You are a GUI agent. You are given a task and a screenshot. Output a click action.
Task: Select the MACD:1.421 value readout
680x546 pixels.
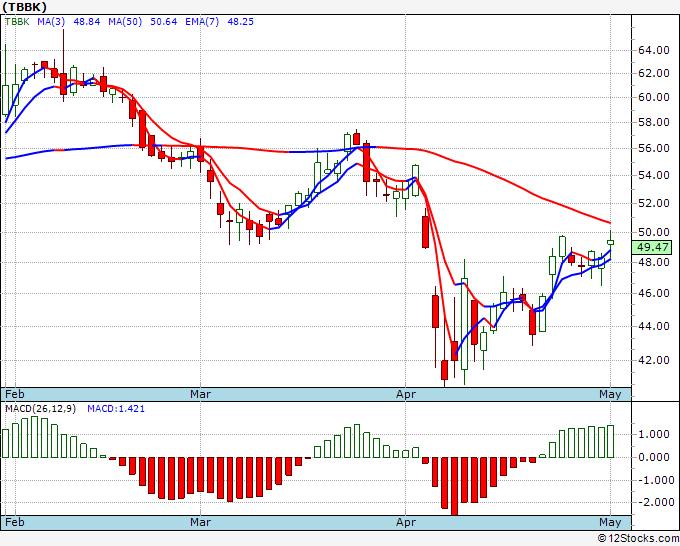pos(116,409)
